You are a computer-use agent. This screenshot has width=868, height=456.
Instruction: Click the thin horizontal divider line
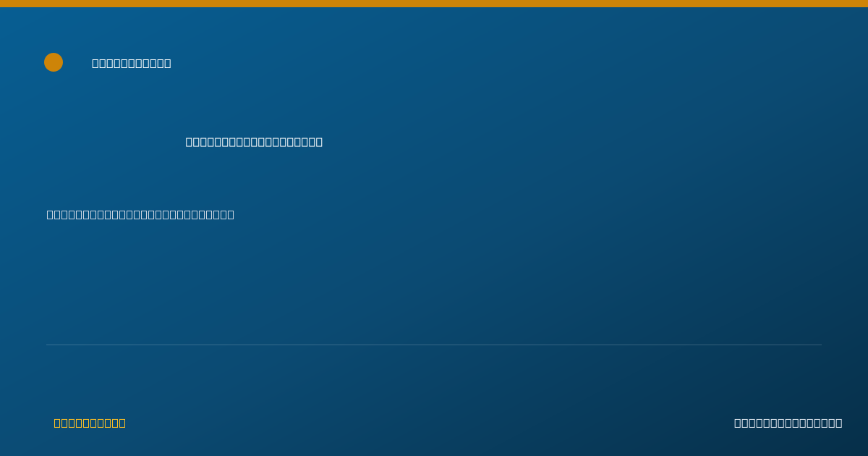434,345
